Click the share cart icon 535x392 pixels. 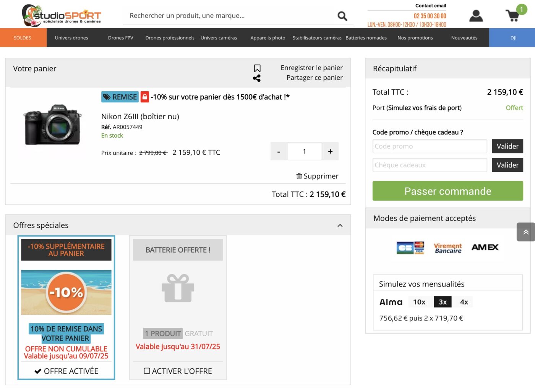point(257,78)
